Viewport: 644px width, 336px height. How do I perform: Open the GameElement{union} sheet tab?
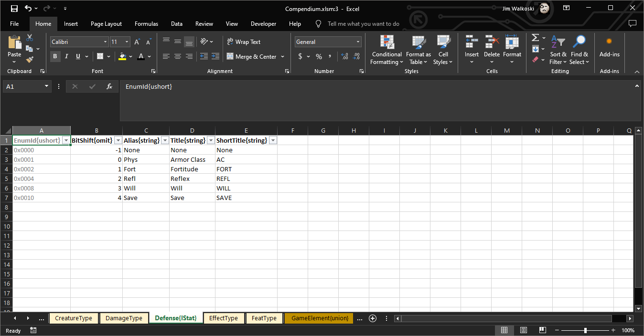320,318
